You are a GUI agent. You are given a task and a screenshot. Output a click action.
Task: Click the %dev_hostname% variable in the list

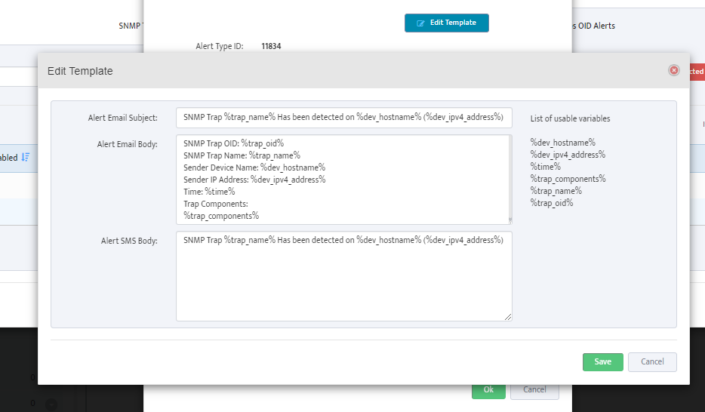pyautogui.click(x=564, y=143)
